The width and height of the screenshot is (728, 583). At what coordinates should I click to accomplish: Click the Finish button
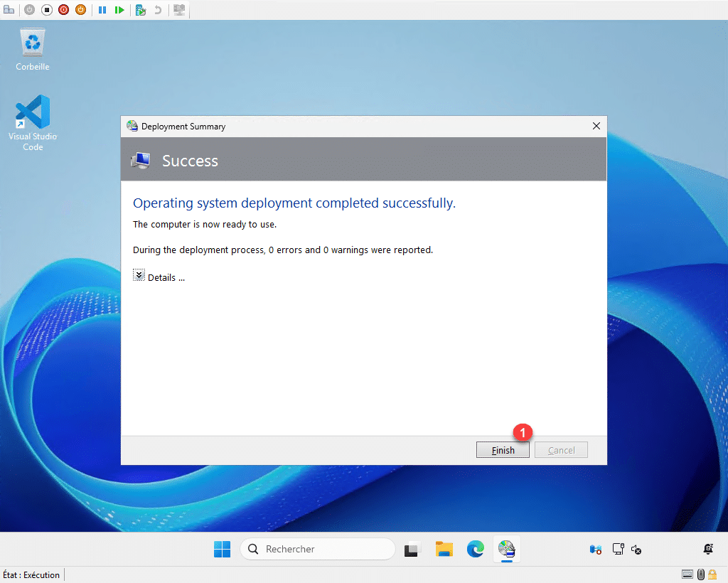(503, 450)
